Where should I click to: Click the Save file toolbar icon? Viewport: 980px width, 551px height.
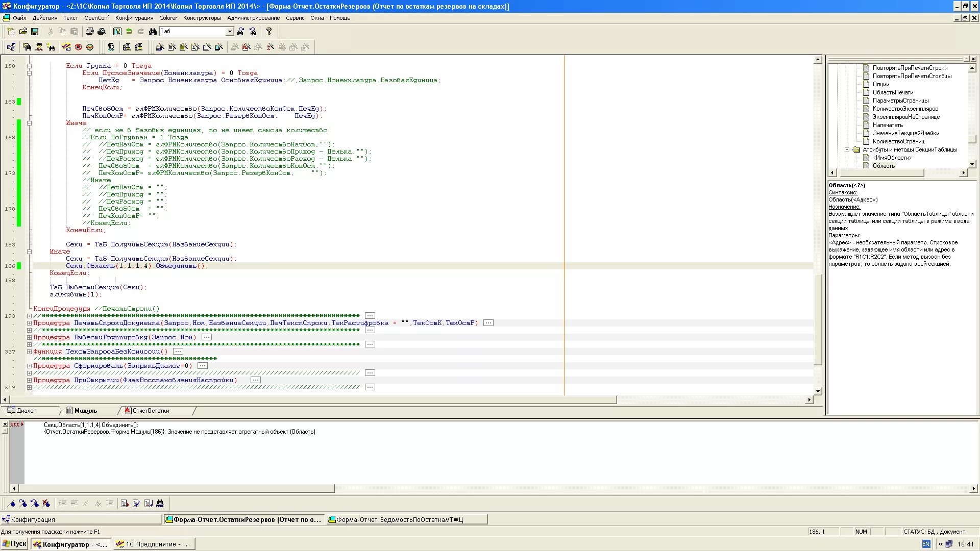pos(35,32)
